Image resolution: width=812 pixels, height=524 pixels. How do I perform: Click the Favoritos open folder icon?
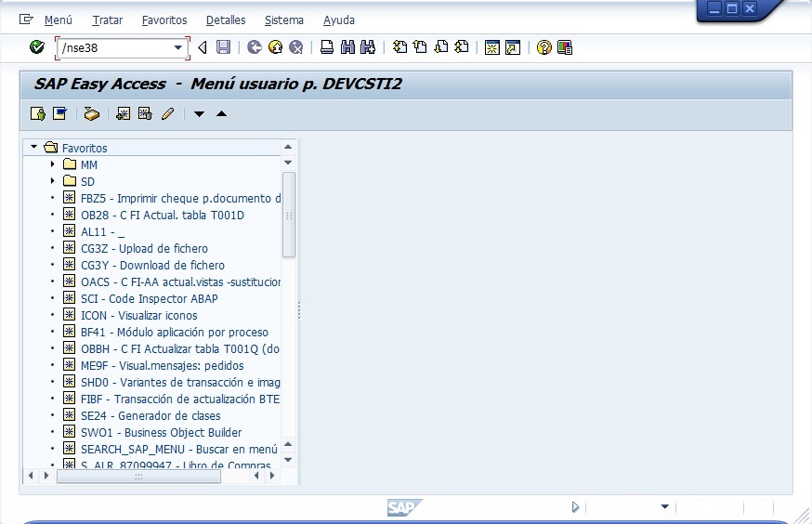pyautogui.click(x=51, y=147)
